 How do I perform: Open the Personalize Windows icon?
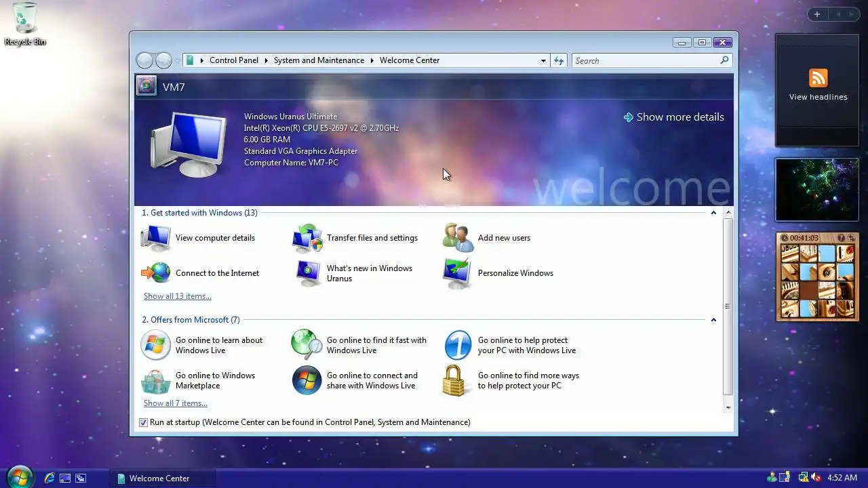[458, 273]
